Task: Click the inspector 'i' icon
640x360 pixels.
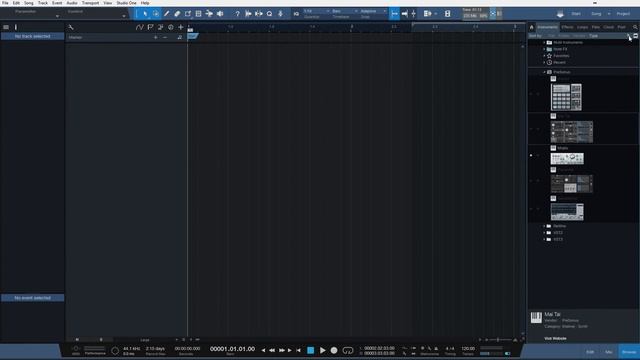Action: click(16, 27)
